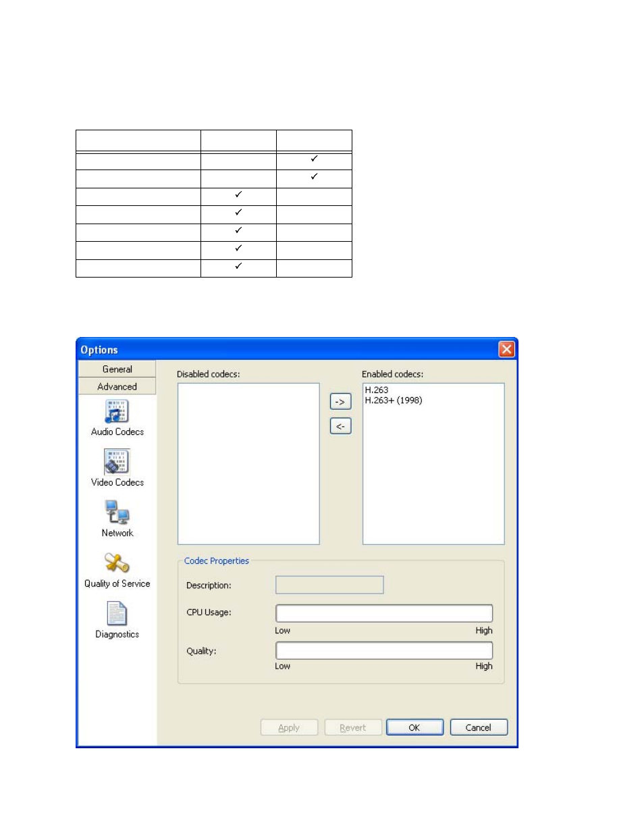Screen dimensions: 644x834
Task: Click the Revert button
Action: pos(353,727)
